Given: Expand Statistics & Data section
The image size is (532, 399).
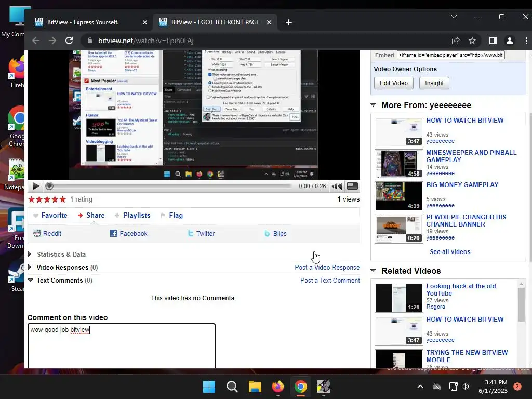Looking at the screenshot, I should pyautogui.click(x=58, y=255).
